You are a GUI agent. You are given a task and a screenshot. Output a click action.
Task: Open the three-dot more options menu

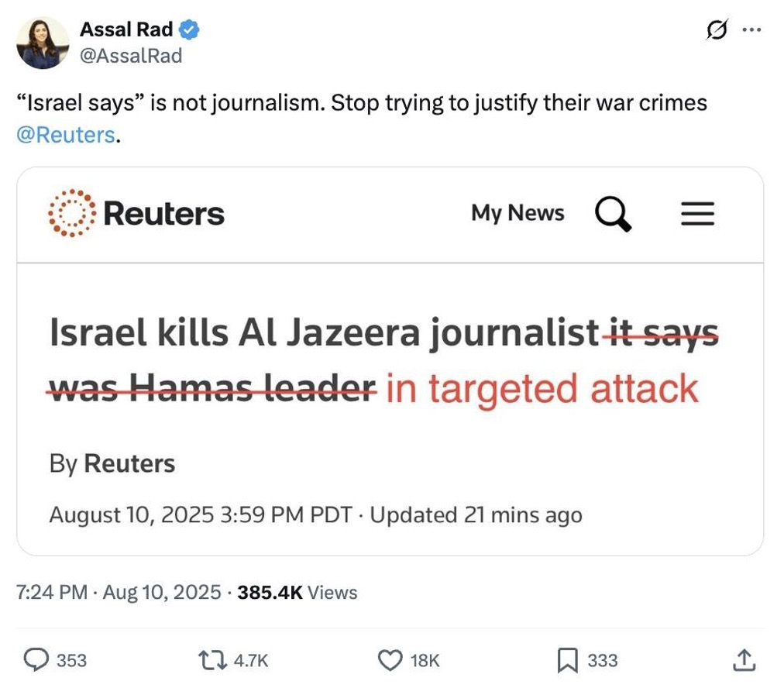pyautogui.click(x=751, y=30)
